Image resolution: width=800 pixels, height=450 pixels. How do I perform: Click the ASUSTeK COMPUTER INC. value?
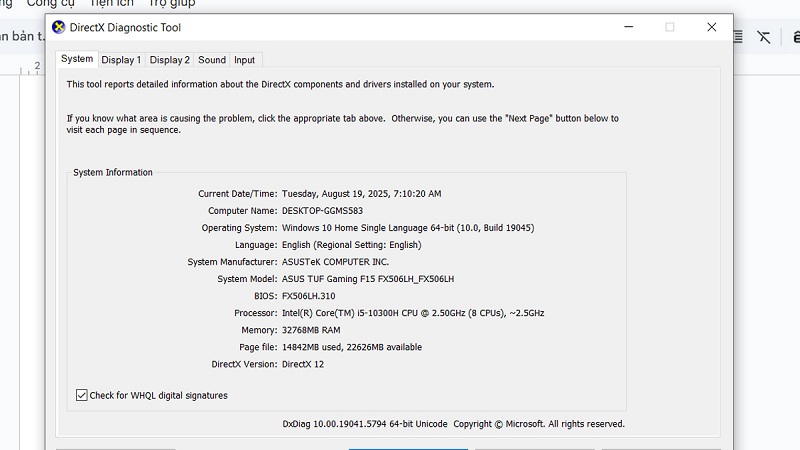[335, 262]
